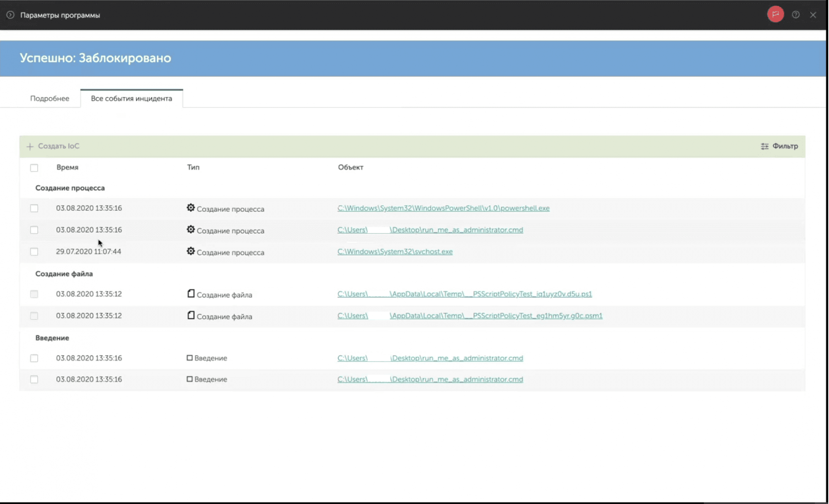Viewport: 829px width, 504px height.
Task: Check the powershell.exe event checkbox
Action: click(x=34, y=208)
